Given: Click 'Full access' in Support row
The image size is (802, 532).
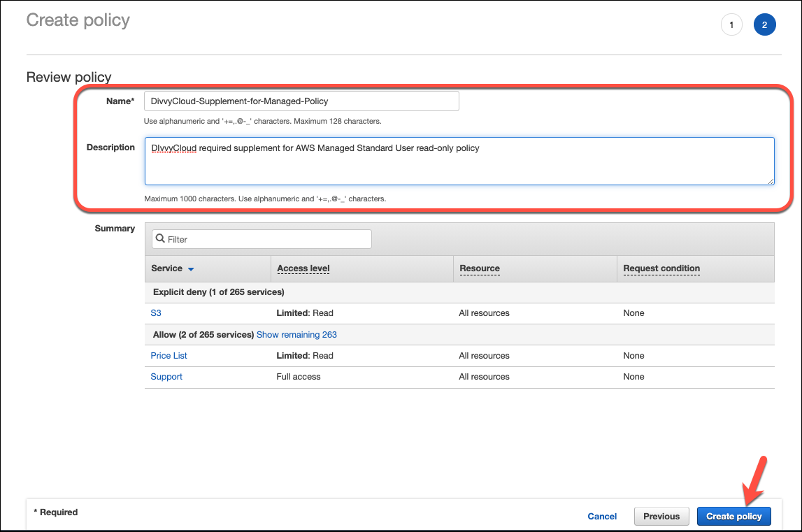Looking at the screenshot, I should [x=298, y=377].
